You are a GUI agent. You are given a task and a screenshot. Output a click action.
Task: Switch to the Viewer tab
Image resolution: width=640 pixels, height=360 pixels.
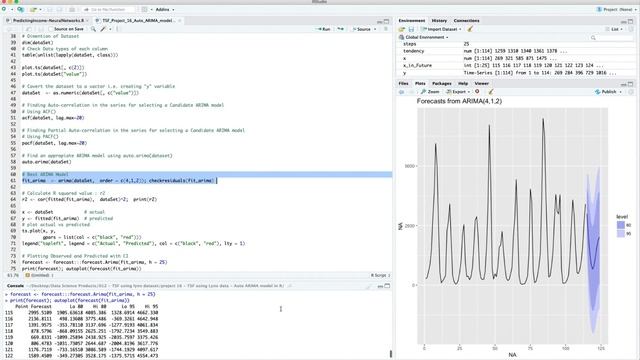(x=482, y=83)
